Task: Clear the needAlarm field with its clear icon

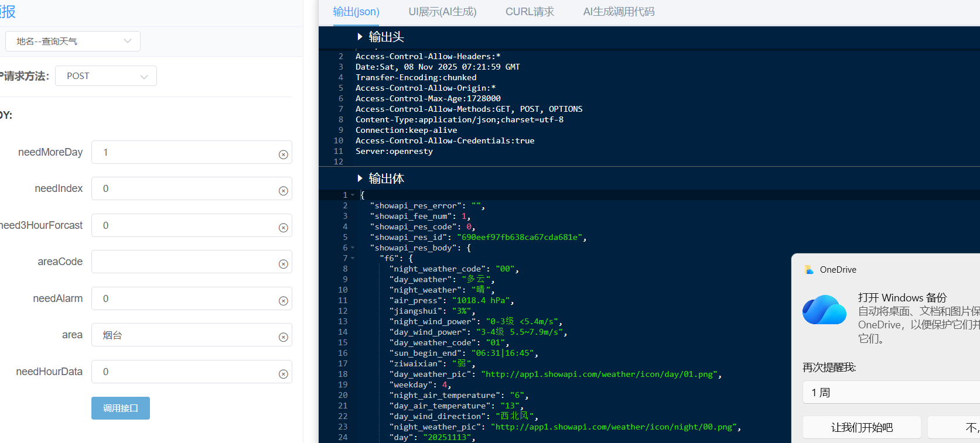Action: pyautogui.click(x=284, y=301)
